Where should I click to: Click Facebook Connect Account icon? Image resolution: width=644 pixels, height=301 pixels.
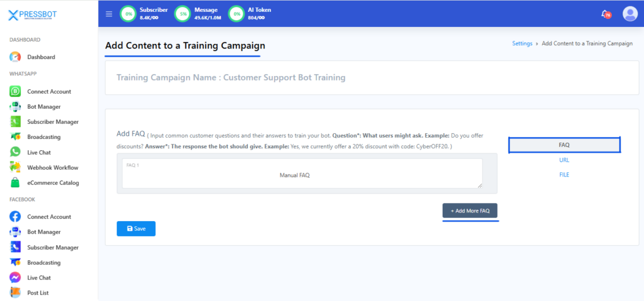click(x=16, y=217)
